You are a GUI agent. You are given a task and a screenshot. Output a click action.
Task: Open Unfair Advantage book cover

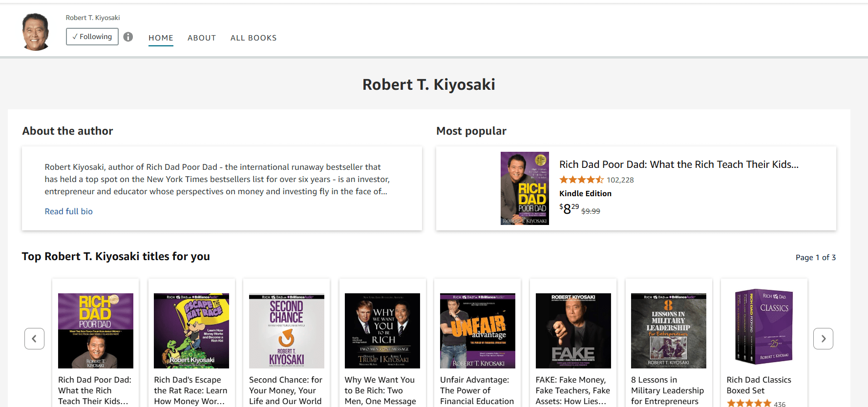pos(478,331)
